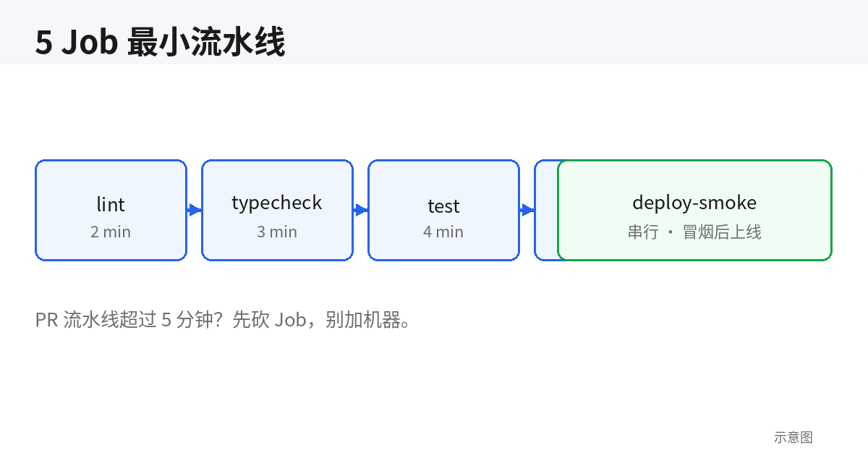868x456 pixels.
Task: Click the '串行 · 冒烟后上线' subtitle
Action: 694,232
